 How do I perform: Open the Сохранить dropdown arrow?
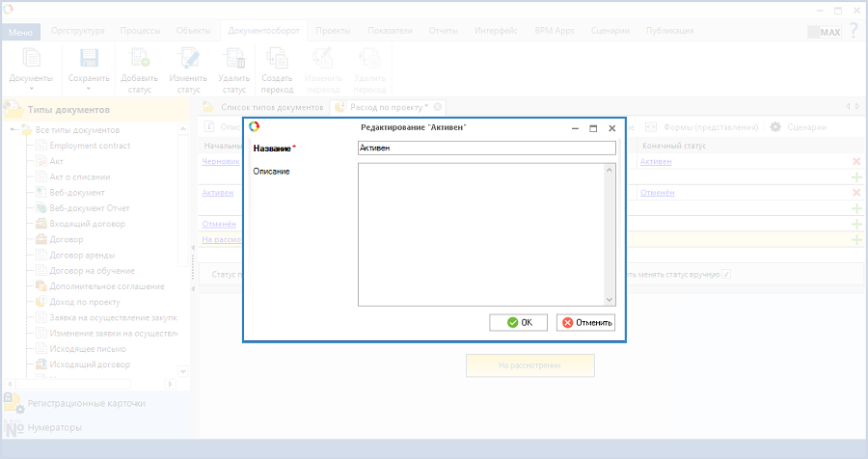89,89
